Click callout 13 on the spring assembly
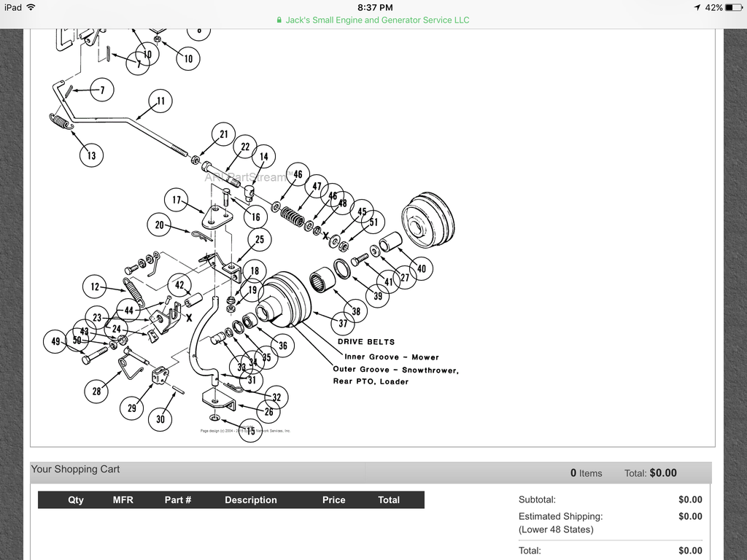 [91, 155]
